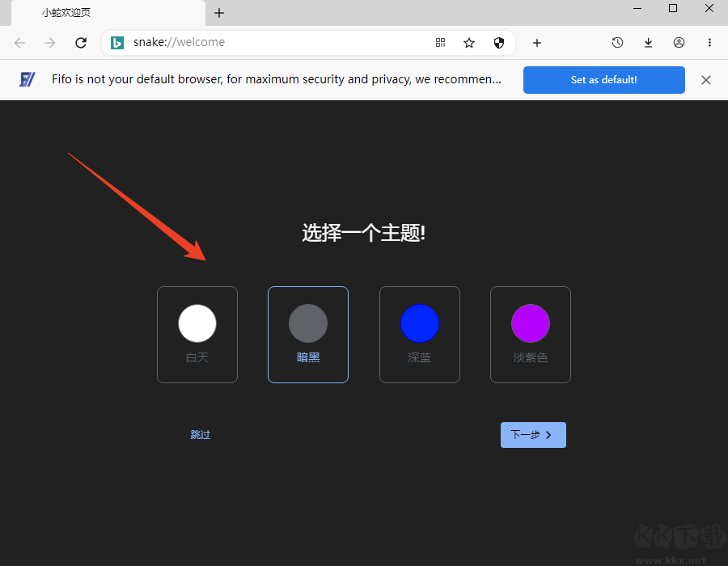Open the three-dot browser menu
728x566 pixels.
709,42
